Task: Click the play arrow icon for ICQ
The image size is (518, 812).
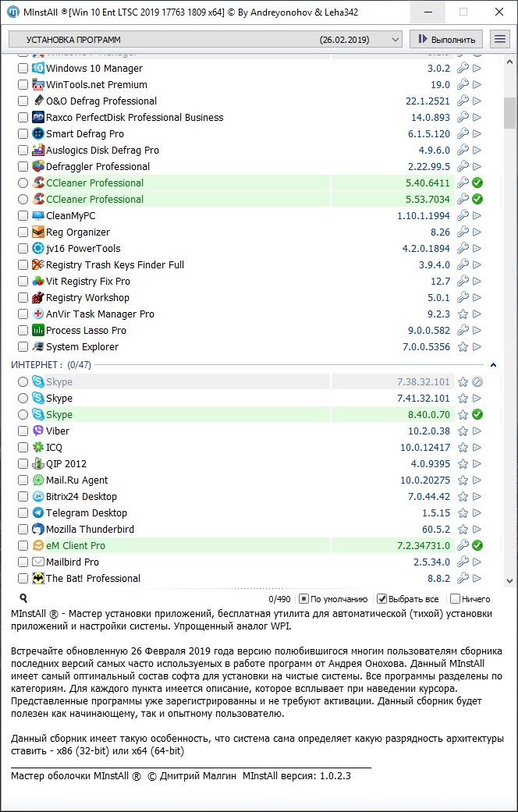Action: point(477,448)
